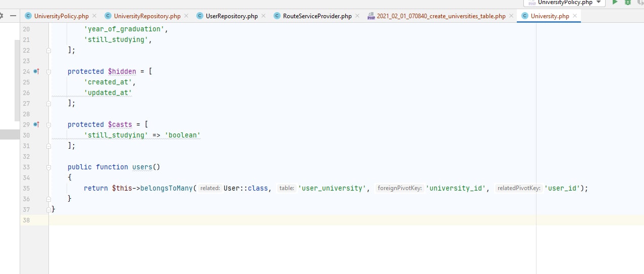
Task: Click the class fold end marker on line 37
Action: point(49,210)
